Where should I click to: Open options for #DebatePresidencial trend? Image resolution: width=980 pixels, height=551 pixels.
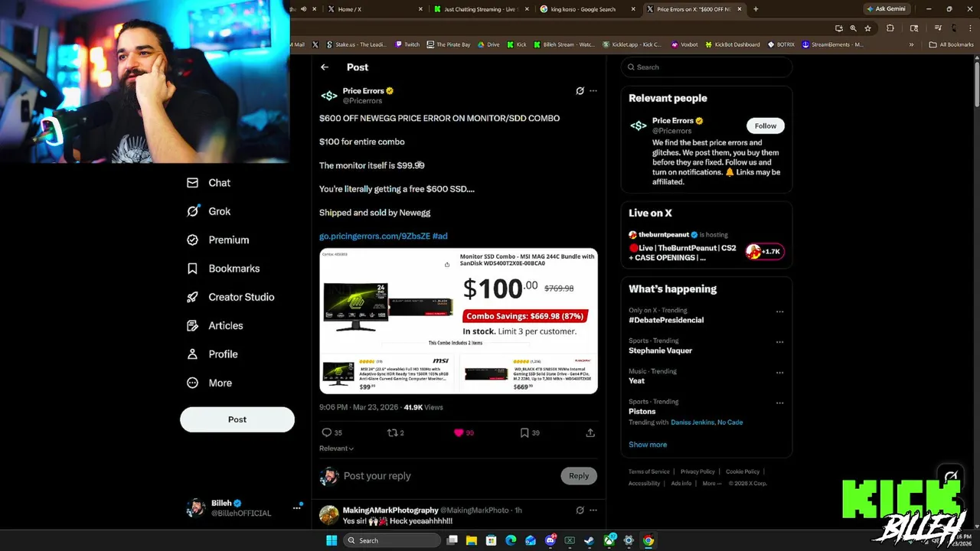[779, 311]
